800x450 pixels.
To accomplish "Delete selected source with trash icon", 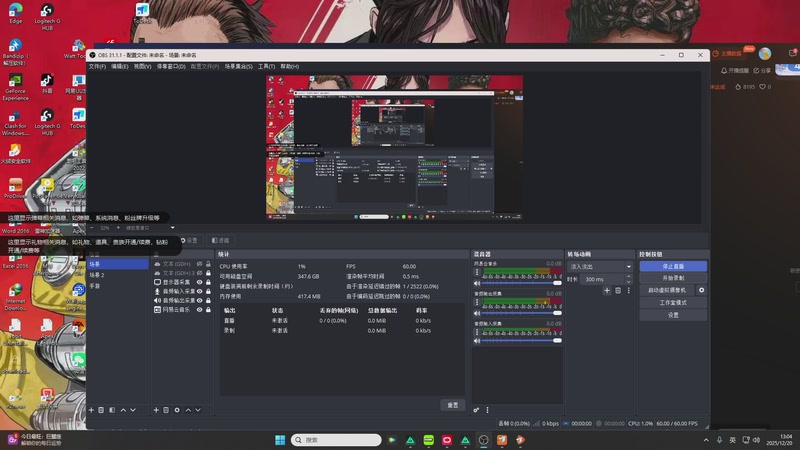I will pos(166,410).
